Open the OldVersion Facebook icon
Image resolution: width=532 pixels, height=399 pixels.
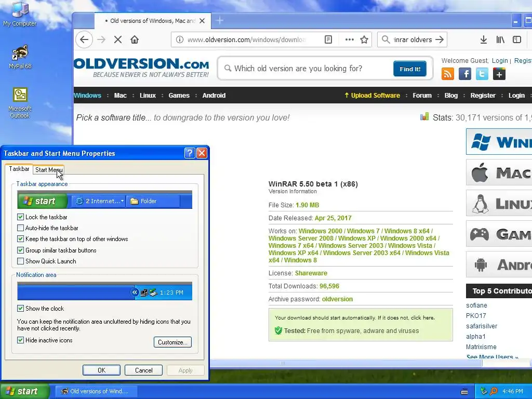[465, 74]
